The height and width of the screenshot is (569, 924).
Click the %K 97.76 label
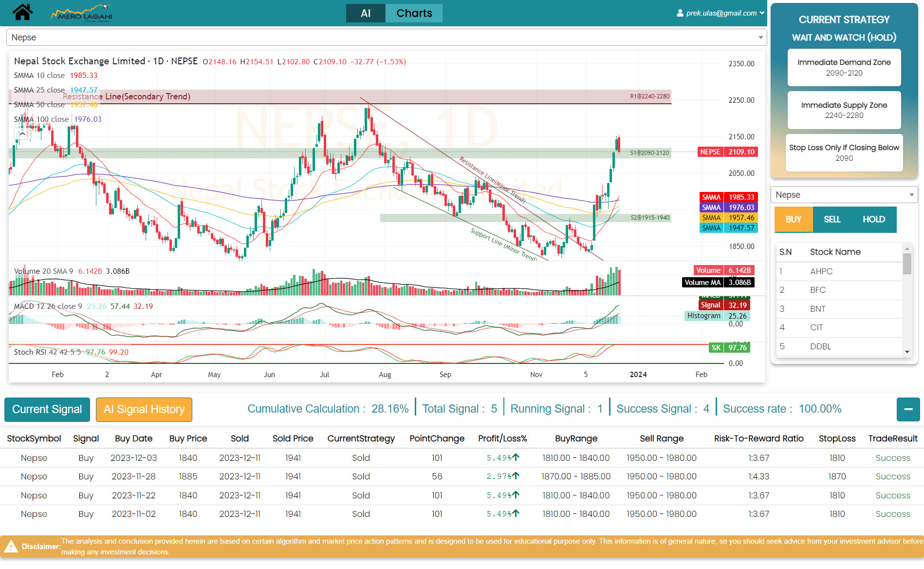tap(729, 348)
